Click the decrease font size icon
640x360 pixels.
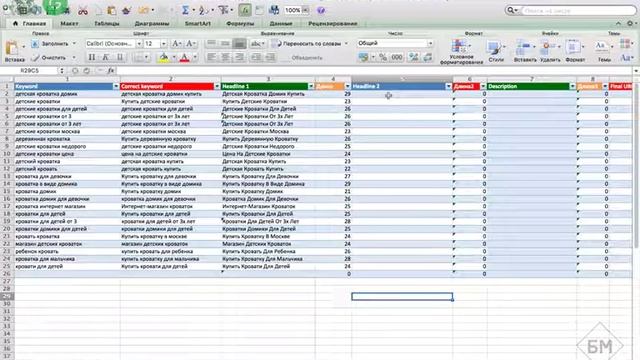click(x=191, y=44)
